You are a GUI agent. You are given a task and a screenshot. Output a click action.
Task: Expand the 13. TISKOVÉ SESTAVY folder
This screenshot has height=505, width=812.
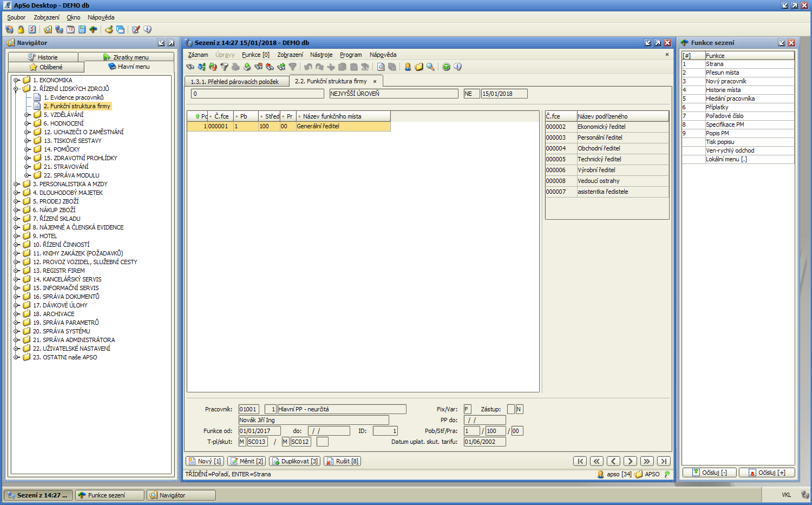click(x=28, y=141)
